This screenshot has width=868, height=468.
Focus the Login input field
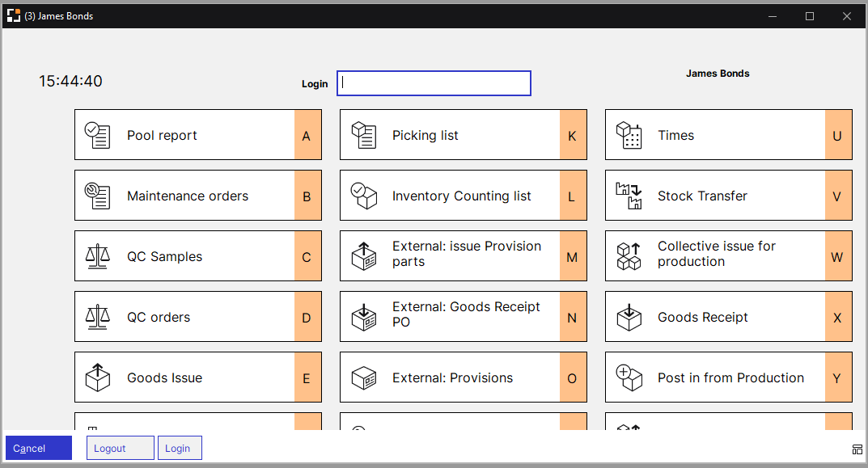click(434, 83)
